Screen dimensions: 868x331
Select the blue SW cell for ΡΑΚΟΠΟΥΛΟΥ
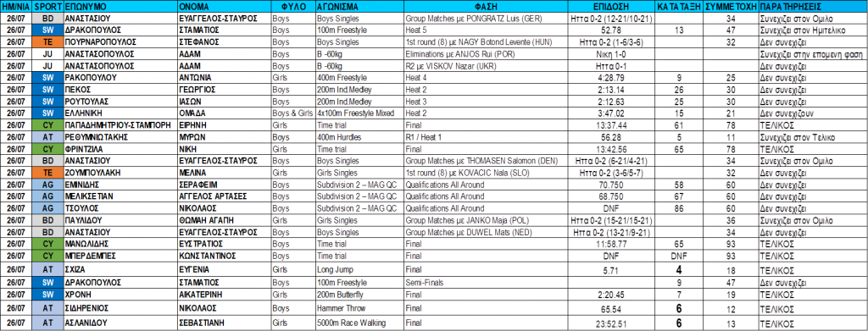[47, 77]
